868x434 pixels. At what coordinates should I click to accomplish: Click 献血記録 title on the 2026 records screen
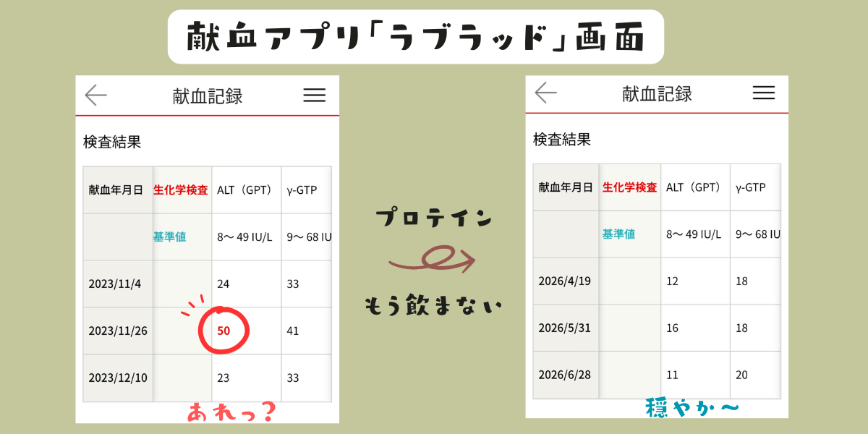tap(658, 93)
